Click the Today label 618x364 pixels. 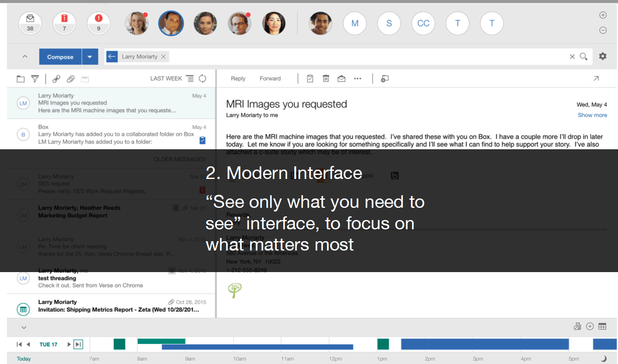coord(24,359)
